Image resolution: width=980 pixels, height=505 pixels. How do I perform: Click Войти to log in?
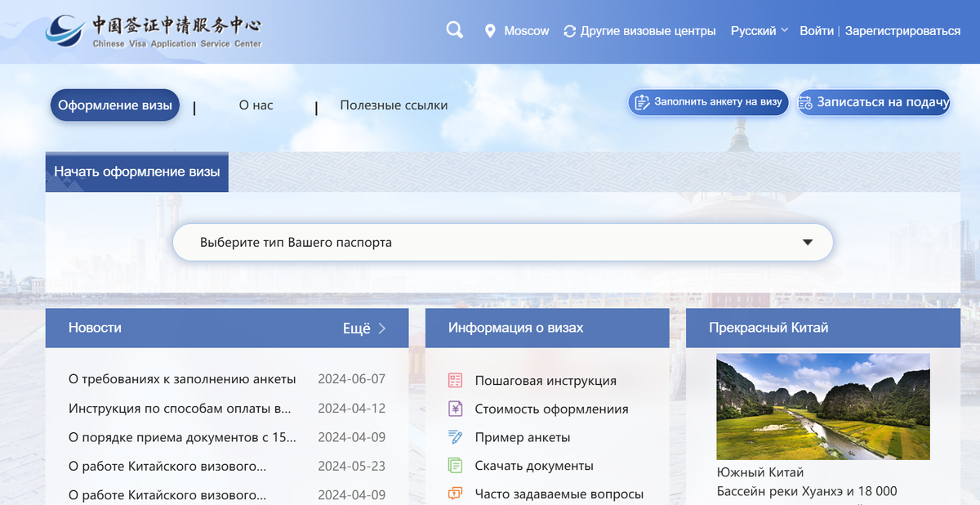[x=817, y=31]
